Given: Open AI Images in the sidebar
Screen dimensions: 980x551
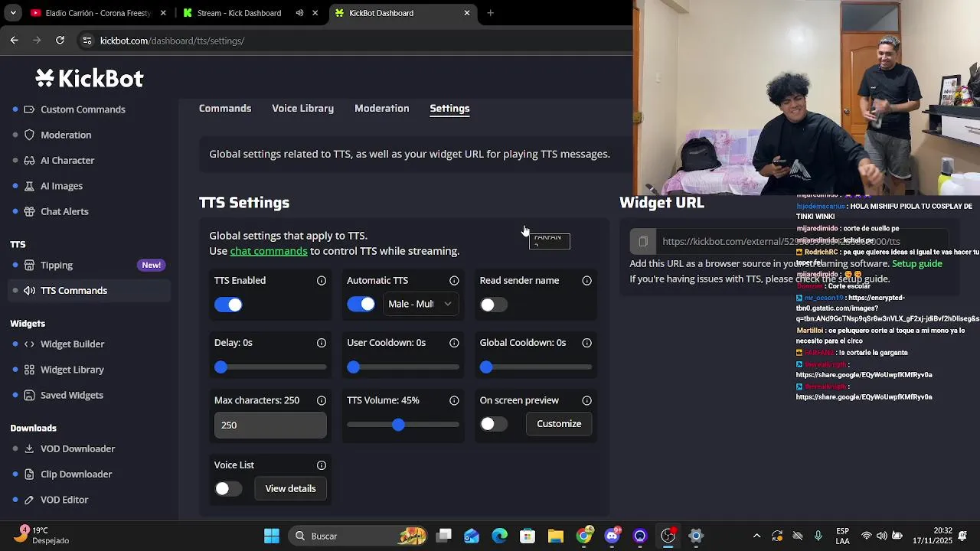Looking at the screenshot, I should click(x=61, y=186).
